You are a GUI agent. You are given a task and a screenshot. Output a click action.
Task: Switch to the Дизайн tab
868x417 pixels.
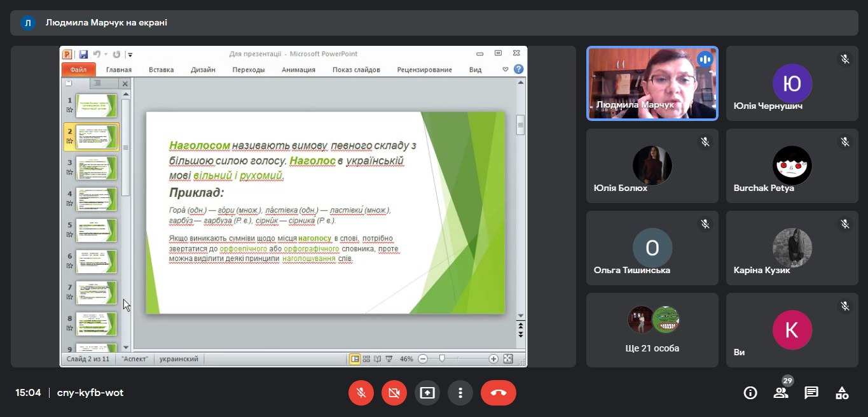click(203, 69)
